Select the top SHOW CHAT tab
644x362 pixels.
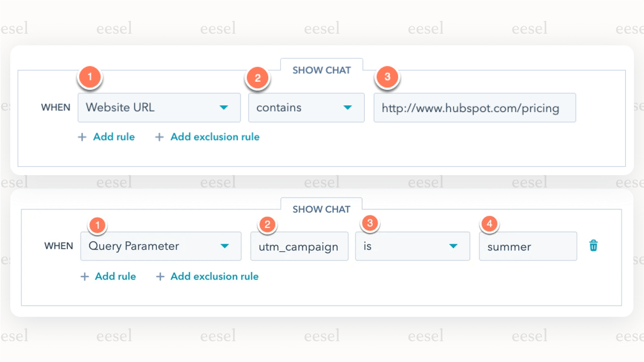322,70
